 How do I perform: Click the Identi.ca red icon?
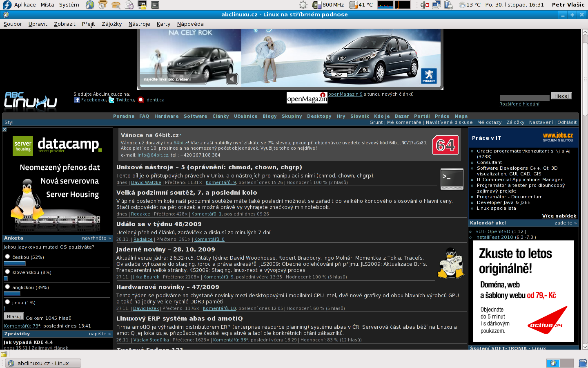141,100
